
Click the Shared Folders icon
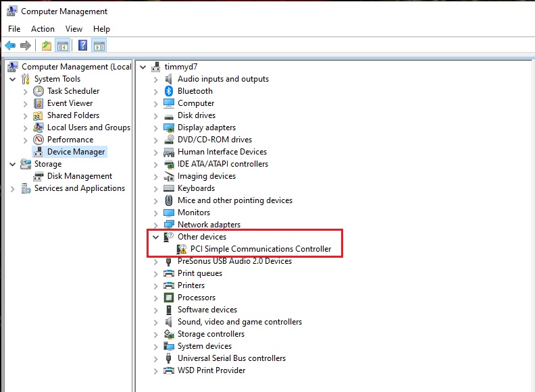38,116
